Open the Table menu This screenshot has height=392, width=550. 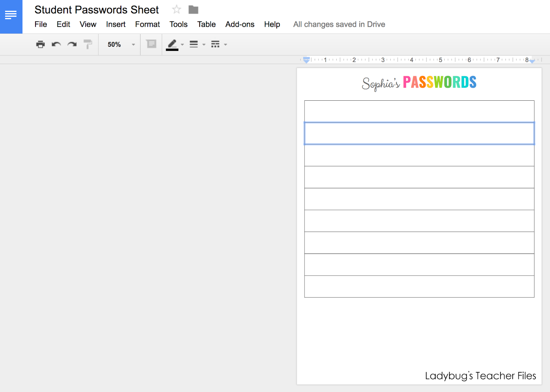coord(206,24)
